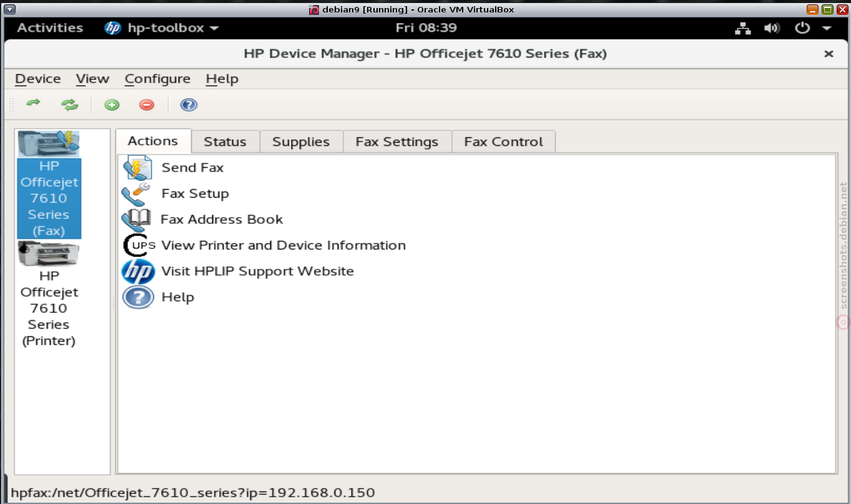Click the volume speaker icon in top bar
The width and height of the screenshot is (851, 504).
point(772,28)
